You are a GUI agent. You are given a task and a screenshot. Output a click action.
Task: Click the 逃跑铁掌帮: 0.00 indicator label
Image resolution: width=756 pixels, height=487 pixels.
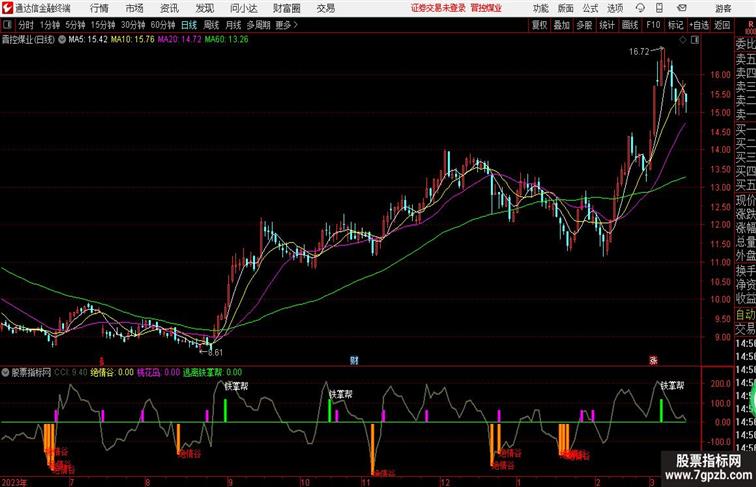coord(213,372)
